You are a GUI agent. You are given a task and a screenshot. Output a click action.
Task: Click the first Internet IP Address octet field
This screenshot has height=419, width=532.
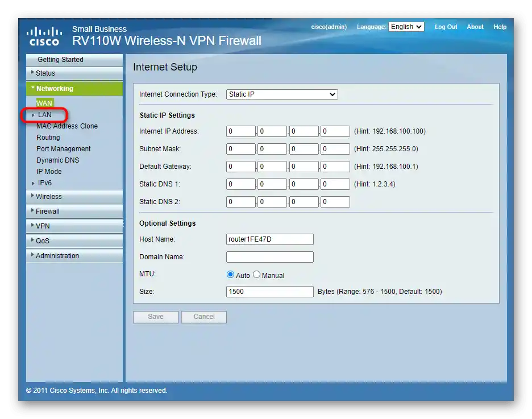pos(241,131)
